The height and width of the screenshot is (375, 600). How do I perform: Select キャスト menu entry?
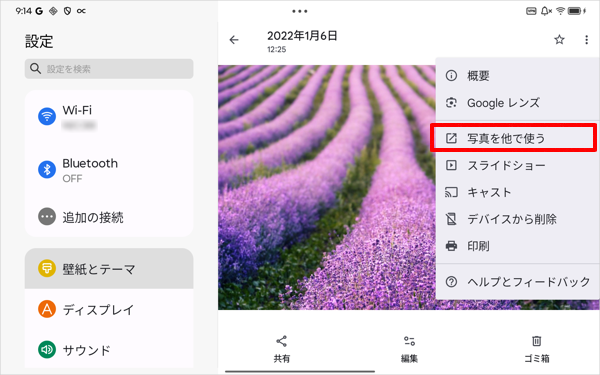[517, 192]
